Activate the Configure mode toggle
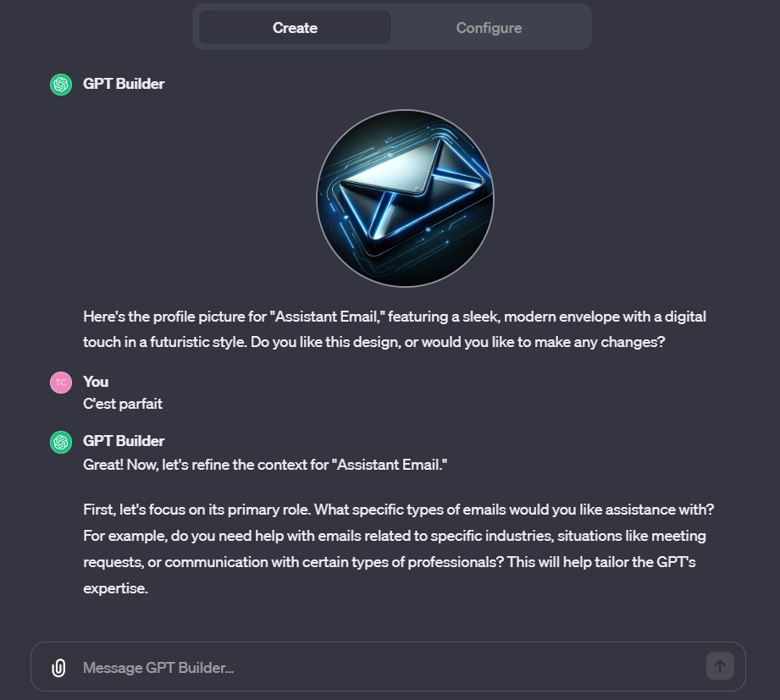780x700 pixels. coord(489,27)
